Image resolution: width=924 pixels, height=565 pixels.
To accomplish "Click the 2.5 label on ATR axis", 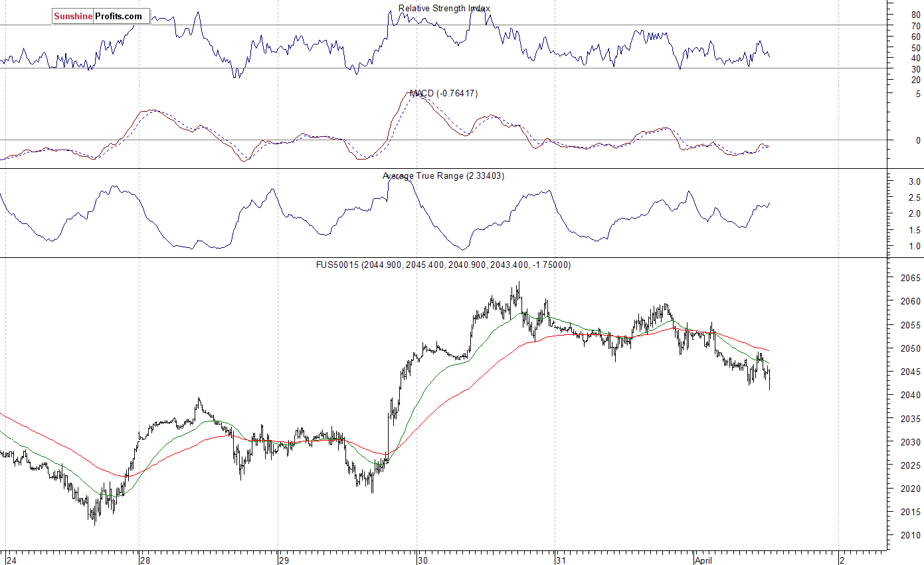I will [x=914, y=197].
